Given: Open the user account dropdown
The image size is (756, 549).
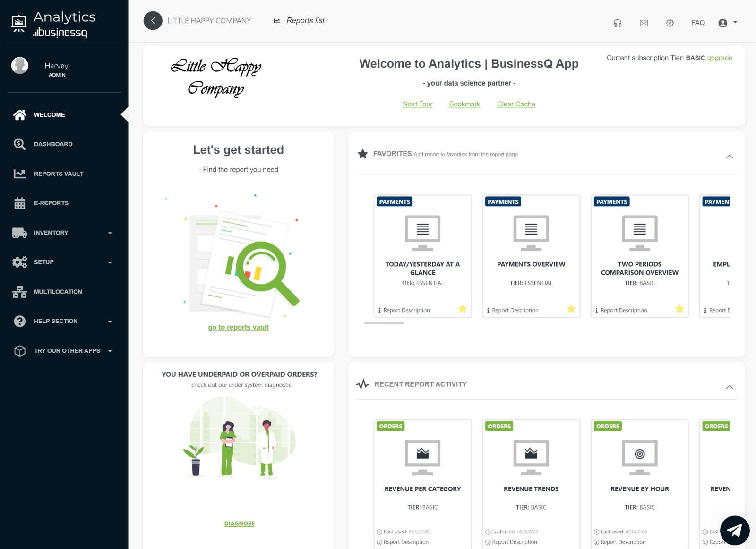Looking at the screenshot, I should pyautogui.click(x=728, y=22).
